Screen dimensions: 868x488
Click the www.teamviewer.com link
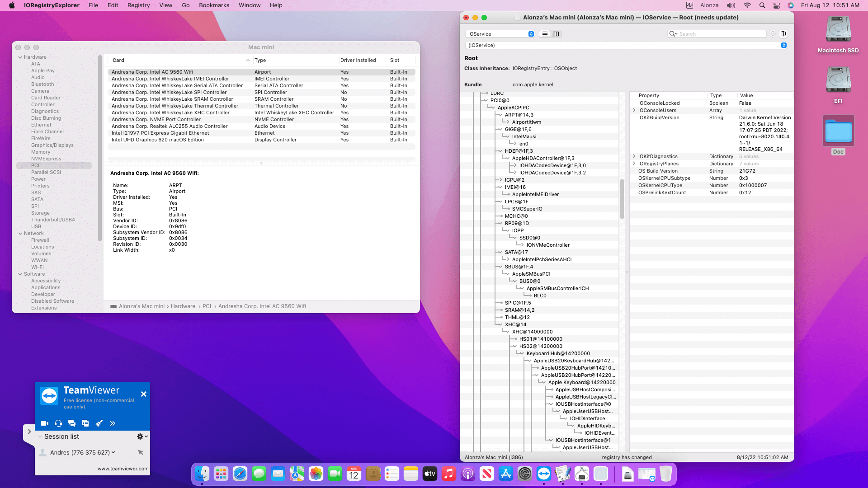tap(123, 469)
